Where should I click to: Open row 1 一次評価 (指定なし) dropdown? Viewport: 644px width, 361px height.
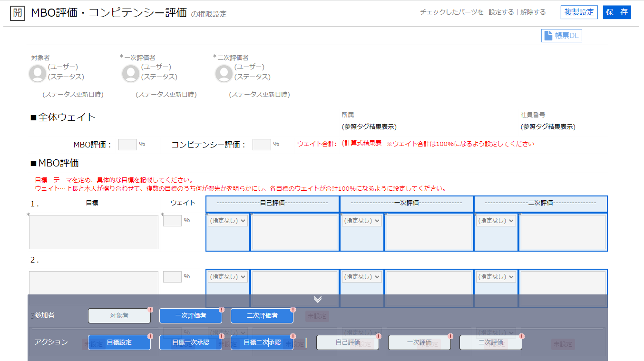point(362,221)
